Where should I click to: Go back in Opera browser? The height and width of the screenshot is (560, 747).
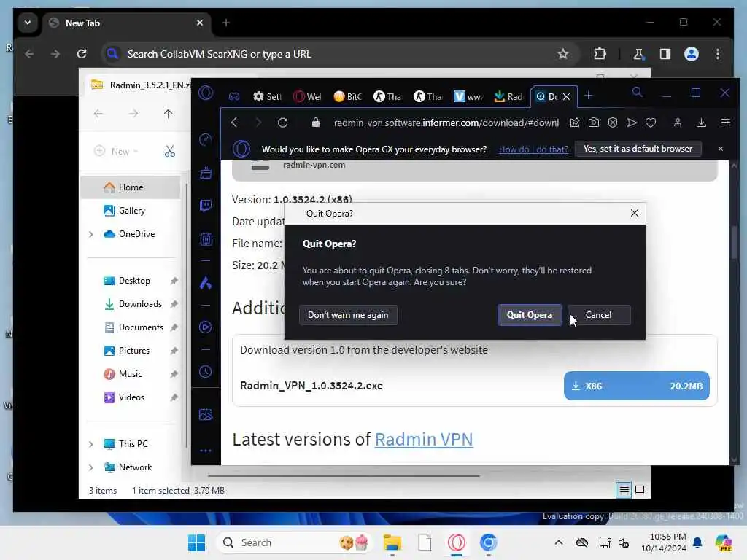tap(234, 122)
